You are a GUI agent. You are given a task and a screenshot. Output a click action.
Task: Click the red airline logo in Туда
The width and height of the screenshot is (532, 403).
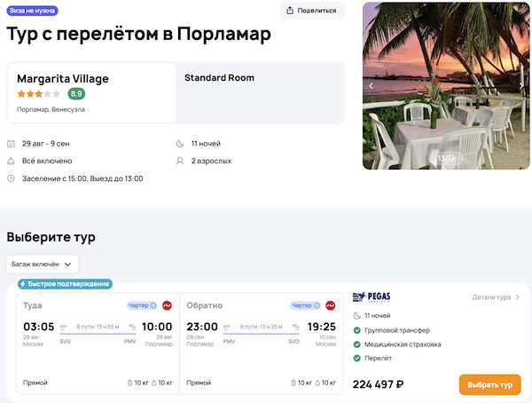[x=166, y=305]
